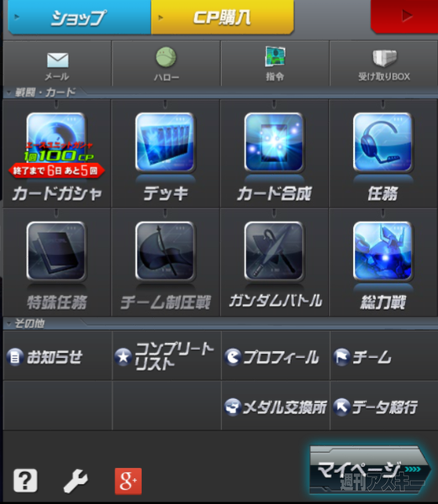
Task: Open the プロフィール entry
Action: coord(276,356)
